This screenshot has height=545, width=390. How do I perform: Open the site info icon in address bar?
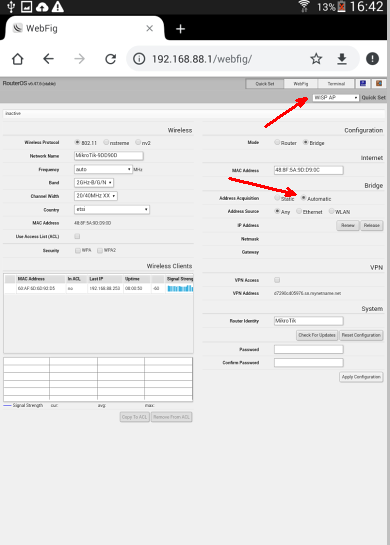click(x=139, y=59)
